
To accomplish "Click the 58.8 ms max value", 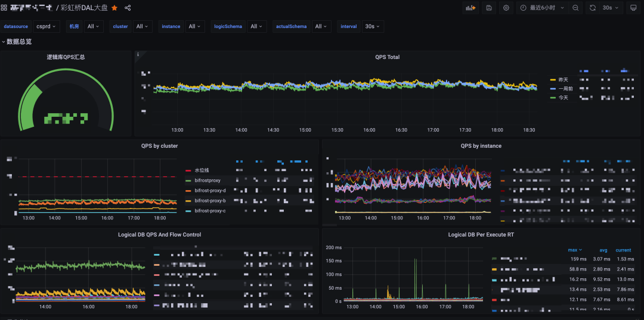I will point(577,269).
